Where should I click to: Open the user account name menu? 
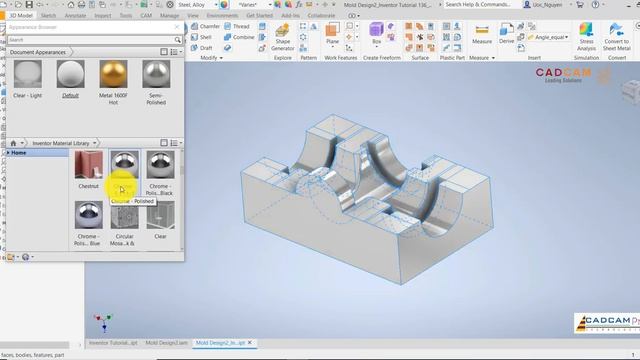pyautogui.click(x=543, y=5)
